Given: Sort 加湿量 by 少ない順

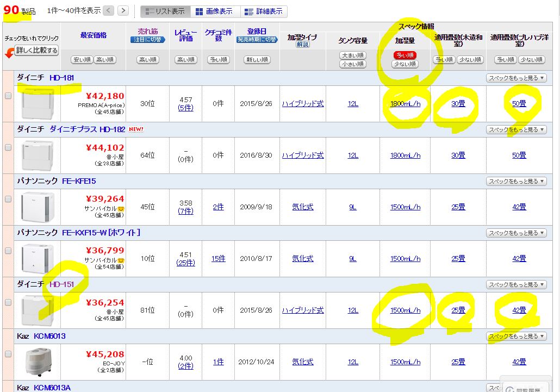Looking at the screenshot, I should coord(405,64).
